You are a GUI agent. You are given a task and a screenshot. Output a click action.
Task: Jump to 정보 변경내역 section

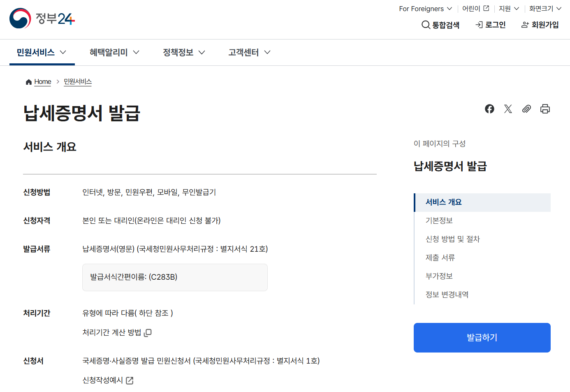coord(447,295)
